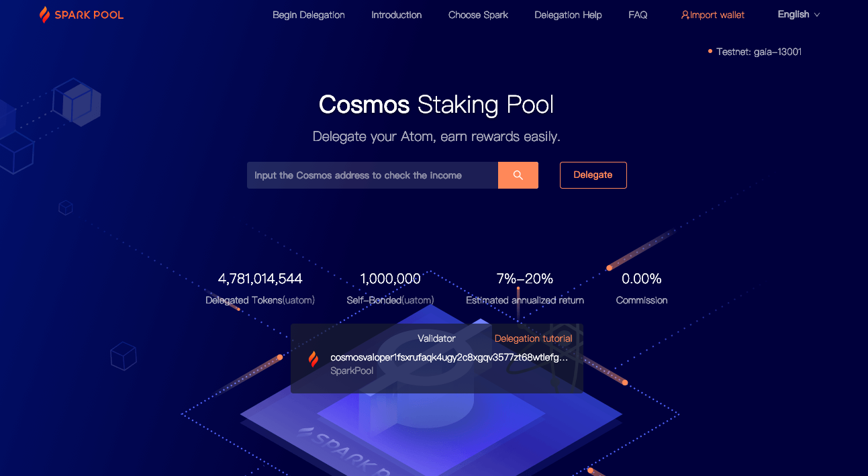The height and width of the screenshot is (476, 868).
Task: Click the Delegate button
Action: (x=593, y=175)
